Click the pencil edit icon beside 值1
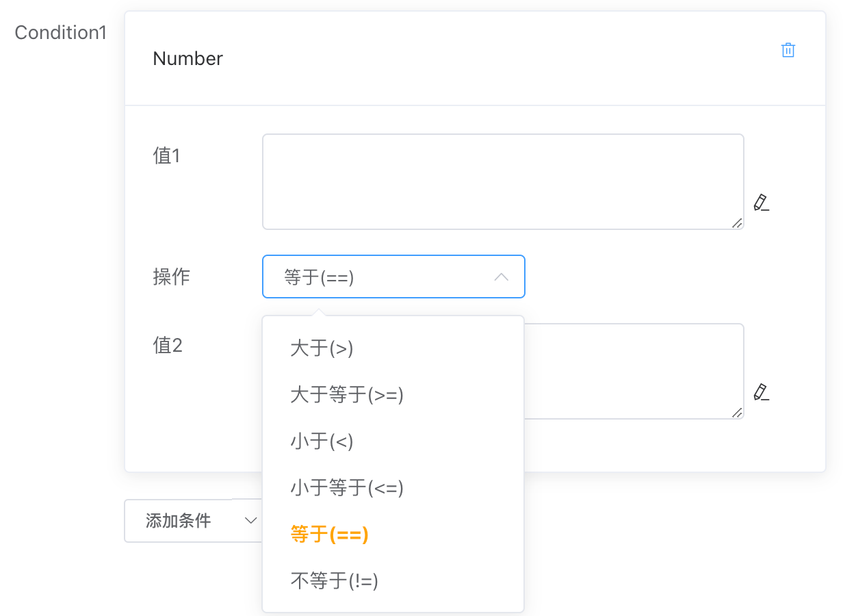843x616 pixels. point(762,203)
